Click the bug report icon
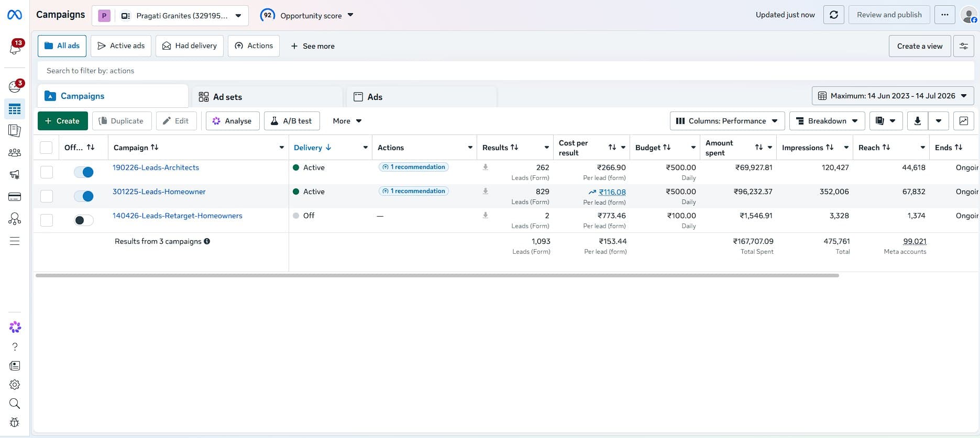This screenshot has height=438, width=980. (15, 422)
